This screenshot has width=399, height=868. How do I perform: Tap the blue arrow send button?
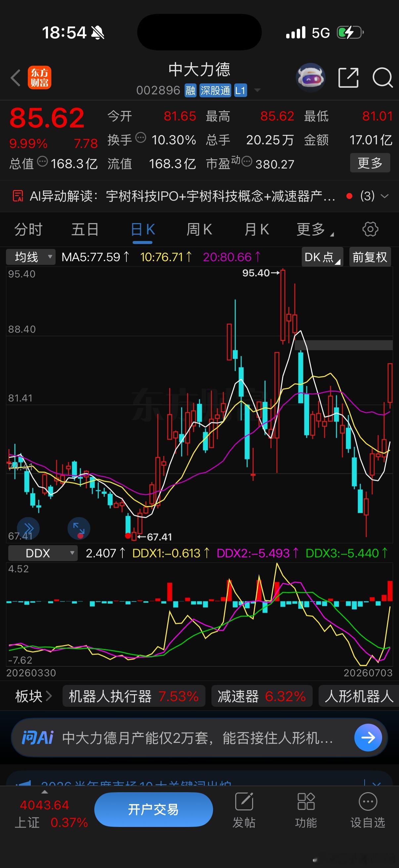[x=368, y=738]
